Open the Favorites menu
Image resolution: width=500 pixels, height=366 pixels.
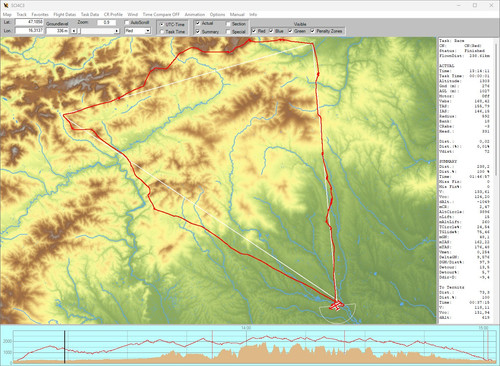[x=40, y=15]
